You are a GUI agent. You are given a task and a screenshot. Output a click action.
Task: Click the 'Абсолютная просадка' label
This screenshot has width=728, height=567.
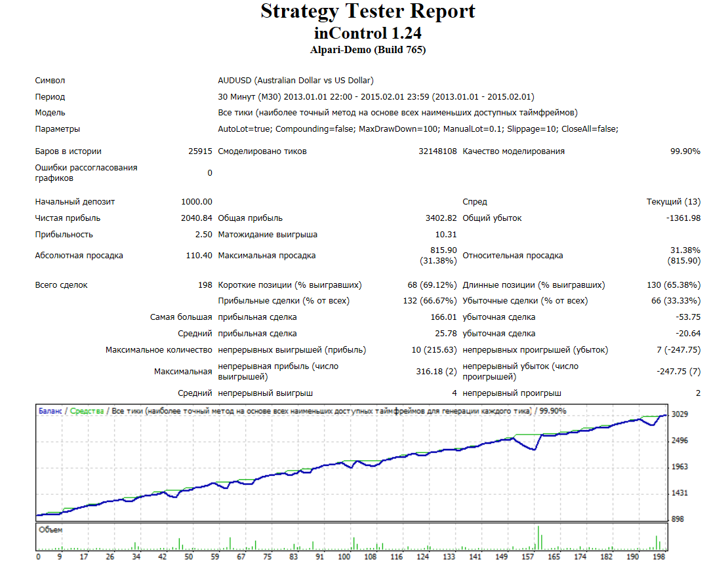(79, 256)
